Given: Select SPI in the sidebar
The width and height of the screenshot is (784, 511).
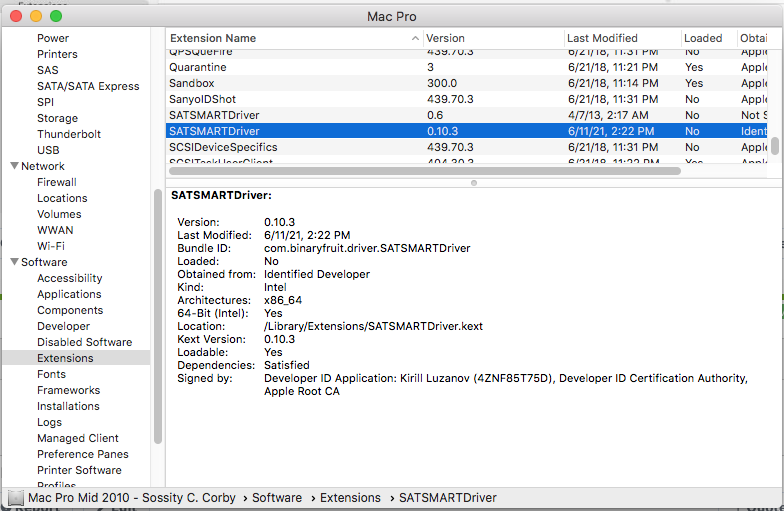Looking at the screenshot, I should [46, 102].
